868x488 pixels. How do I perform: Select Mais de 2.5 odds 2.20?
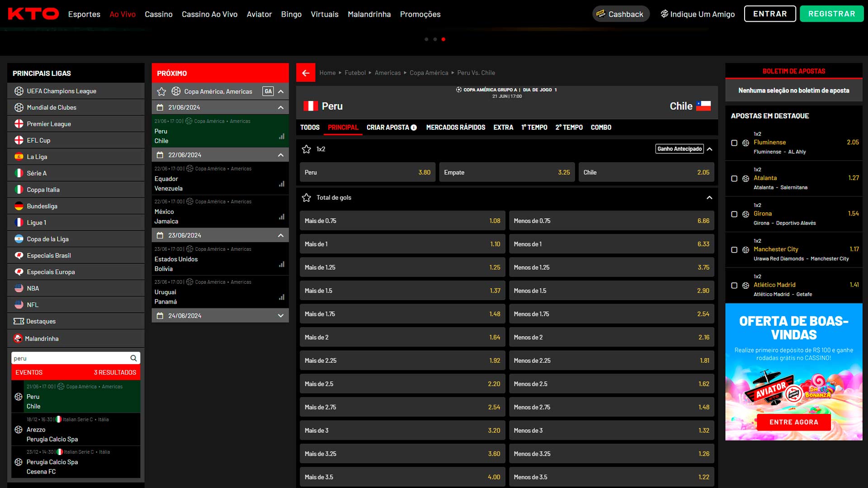402,384
